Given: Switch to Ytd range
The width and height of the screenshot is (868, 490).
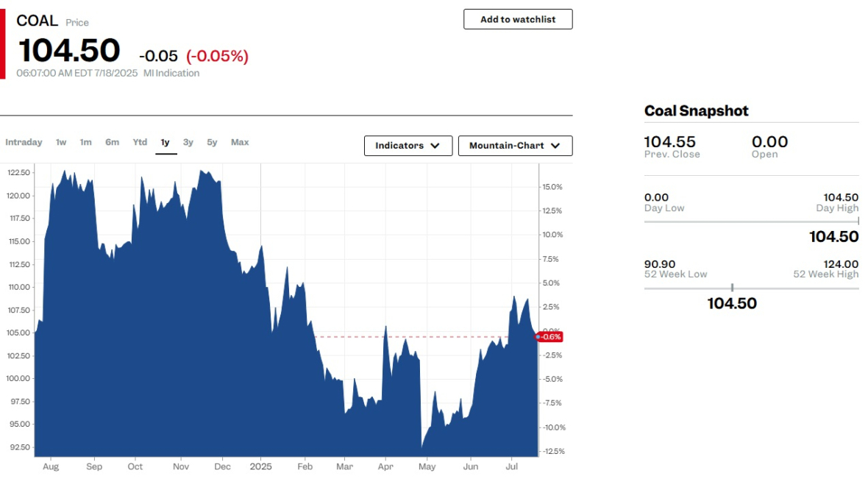Looking at the screenshot, I should [x=140, y=142].
